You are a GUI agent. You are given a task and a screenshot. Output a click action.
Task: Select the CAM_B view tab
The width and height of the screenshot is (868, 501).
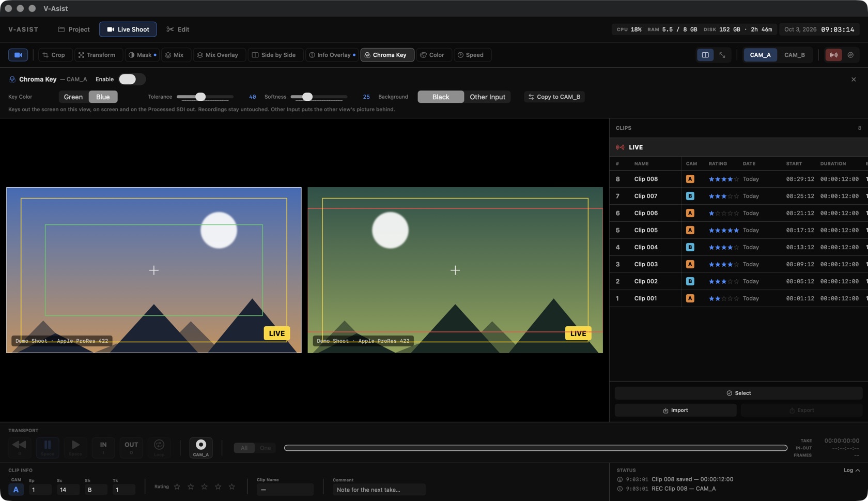pos(795,55)
